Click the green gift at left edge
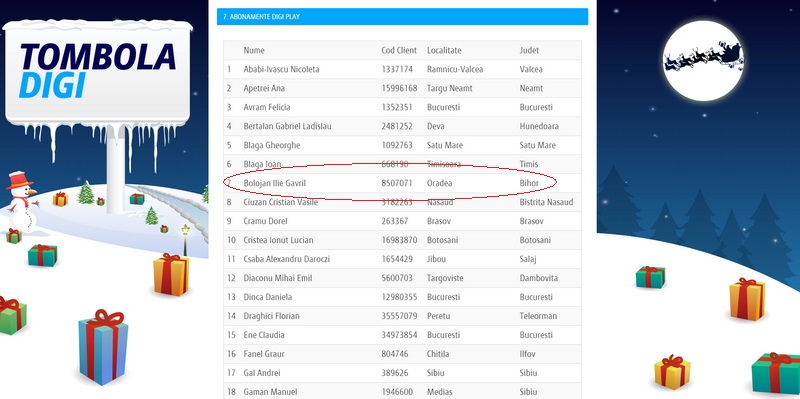The height and width of the screenshot is (399, 800). pyautogui.click(x=12, y=315)
